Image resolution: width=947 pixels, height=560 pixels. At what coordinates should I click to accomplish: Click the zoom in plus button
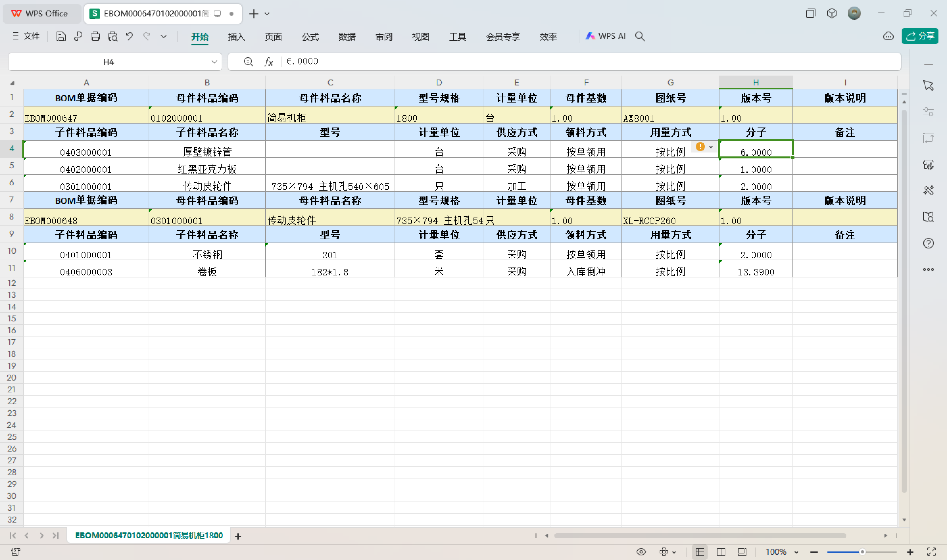click(910, 552)
